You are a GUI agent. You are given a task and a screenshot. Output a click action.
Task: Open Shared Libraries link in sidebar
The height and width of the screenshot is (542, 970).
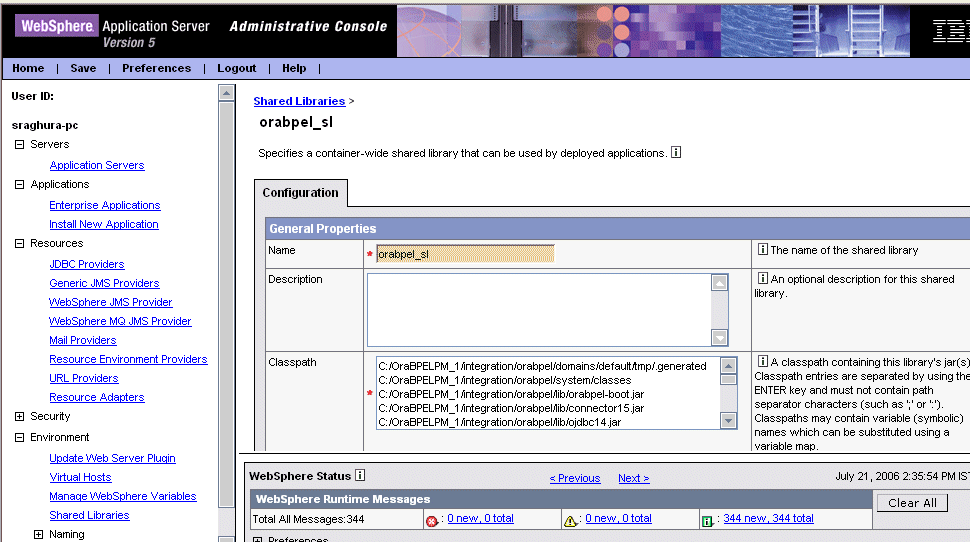click(x=89, y=515)
